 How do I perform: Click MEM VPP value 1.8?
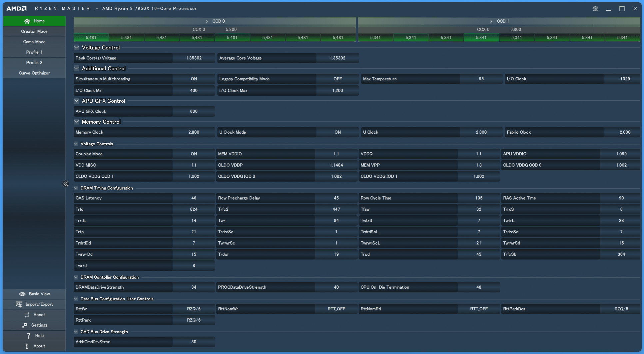pos(479,165)
